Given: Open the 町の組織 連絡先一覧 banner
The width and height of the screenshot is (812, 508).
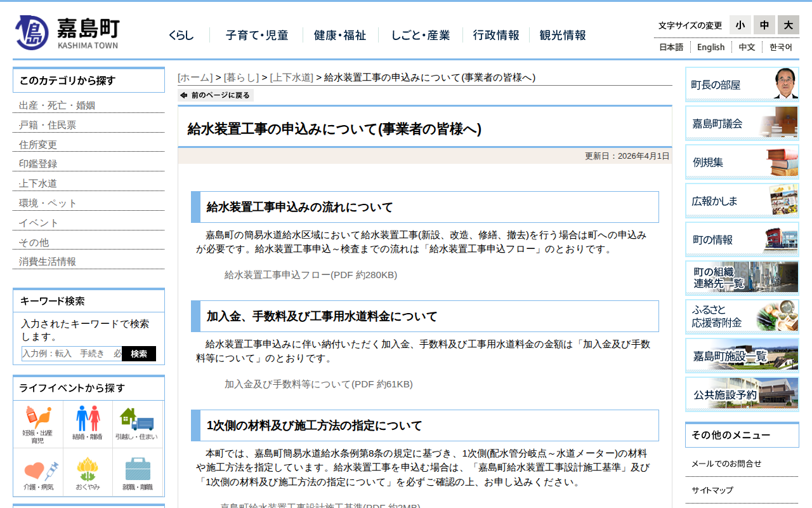Looking at the screenshot, I should [x=742, y=278].
